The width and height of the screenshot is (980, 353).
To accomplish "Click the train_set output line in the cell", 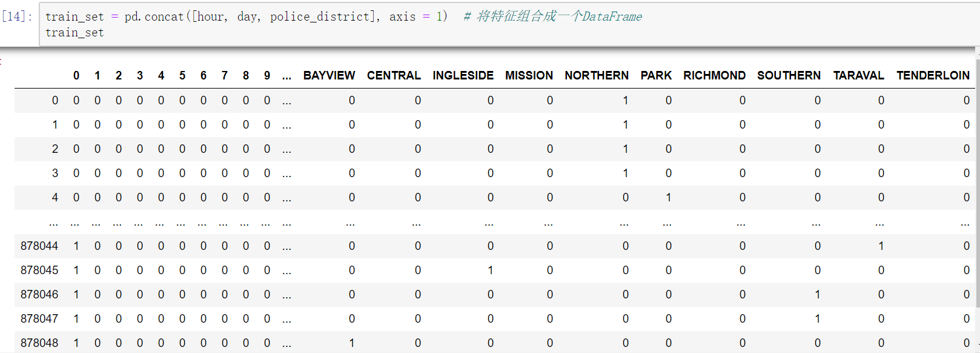I will coord(74,33).
